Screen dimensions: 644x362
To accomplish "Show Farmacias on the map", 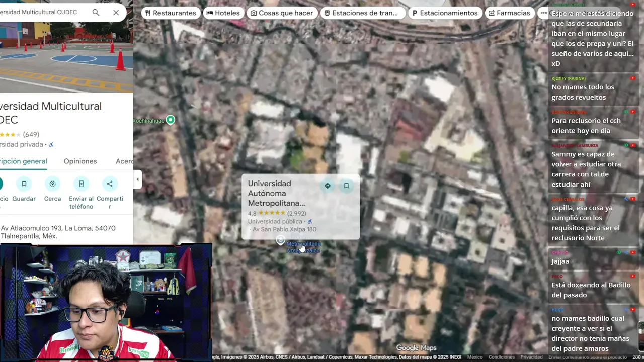I will point(509,13).
